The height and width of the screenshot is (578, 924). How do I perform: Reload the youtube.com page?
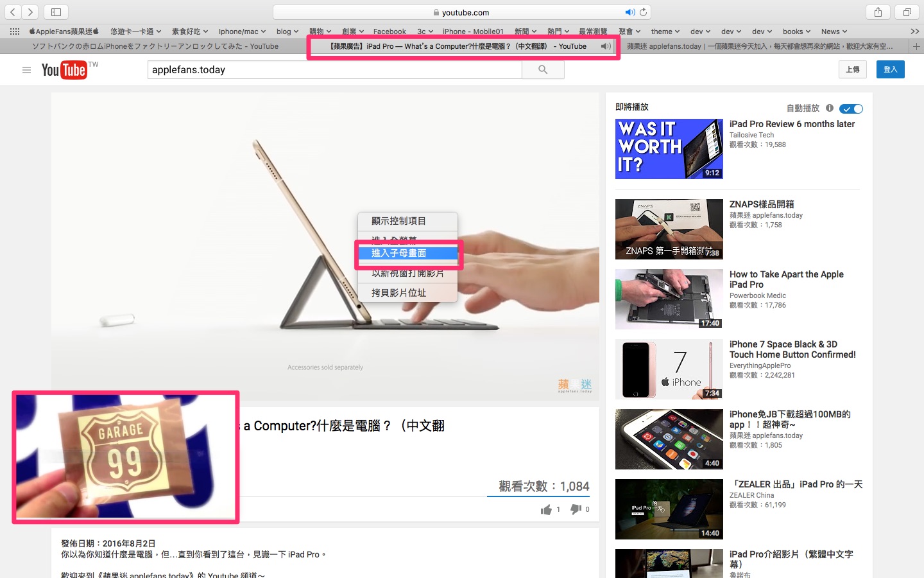pos(643,12)
